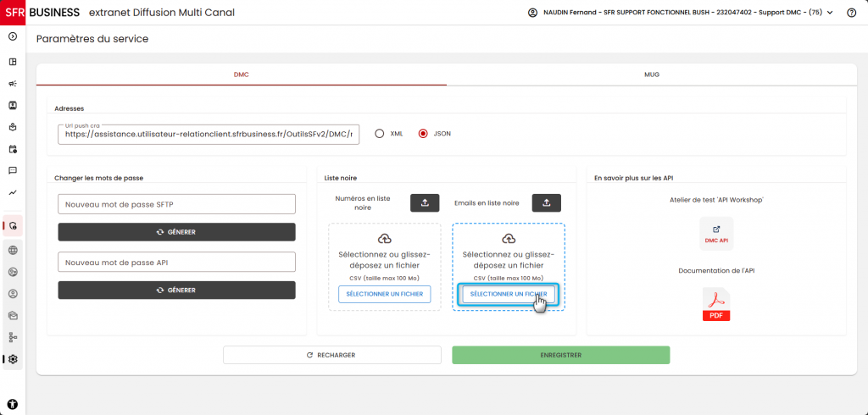Click the globe icon in sidebar
This screenshot has height=415, width=868.
tap(13, 250)
